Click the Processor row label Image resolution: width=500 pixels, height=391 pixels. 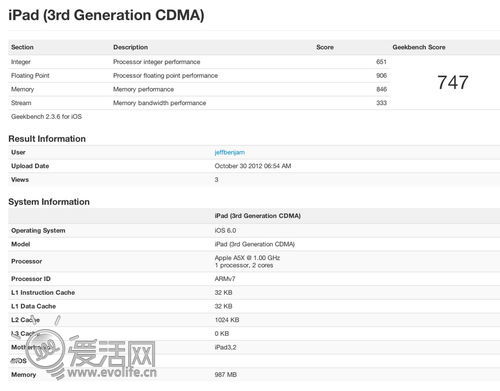[27, 261]
